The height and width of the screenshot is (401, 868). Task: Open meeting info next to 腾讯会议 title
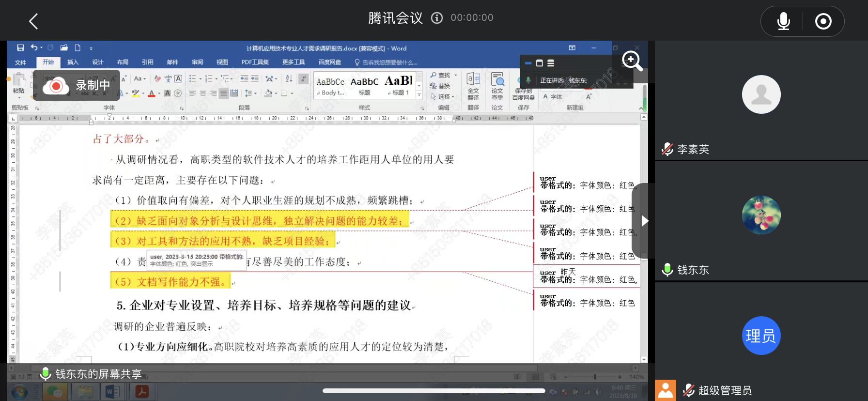click(x=437, y=18)
